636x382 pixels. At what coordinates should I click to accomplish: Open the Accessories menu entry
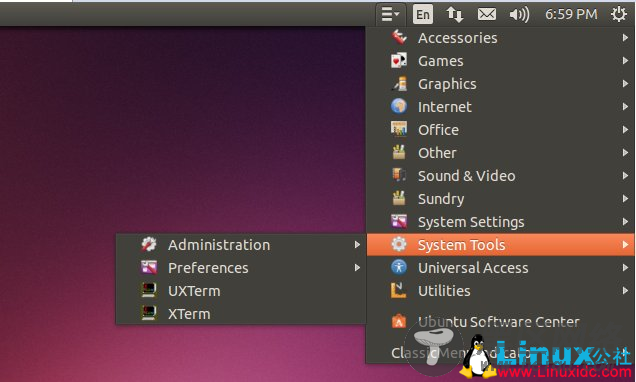pos(501,38)
